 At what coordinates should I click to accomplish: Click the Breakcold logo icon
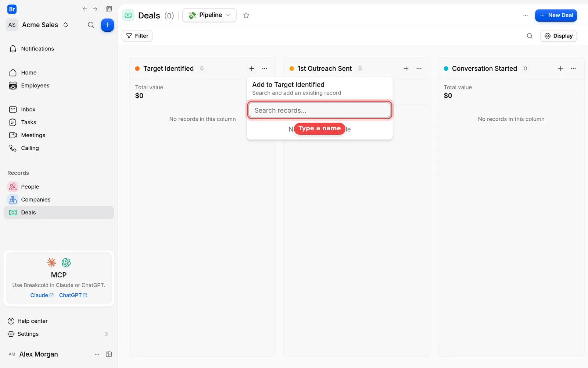(12, 9)
